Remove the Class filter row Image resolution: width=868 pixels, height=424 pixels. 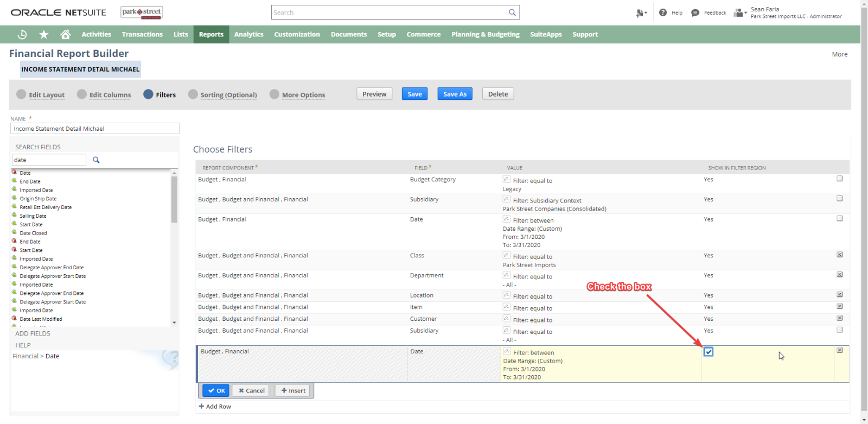pyautogui.click(x=840, y=255)
